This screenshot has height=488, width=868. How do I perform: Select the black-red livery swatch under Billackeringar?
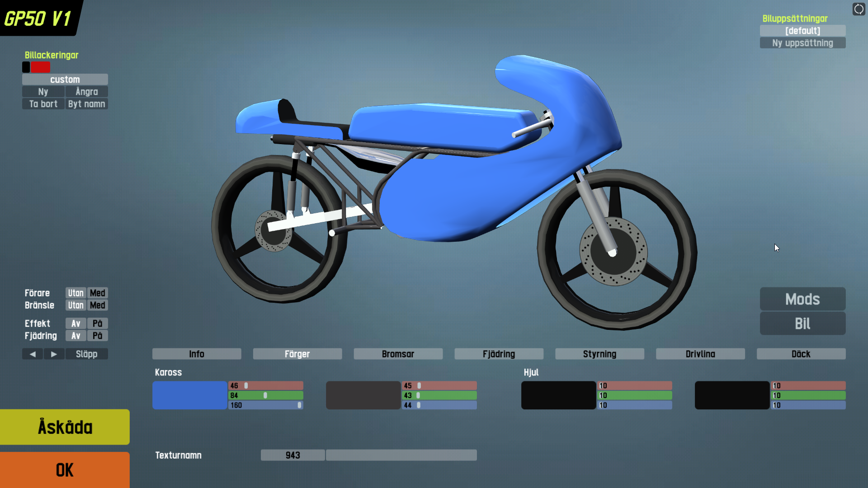pos(37,67)
